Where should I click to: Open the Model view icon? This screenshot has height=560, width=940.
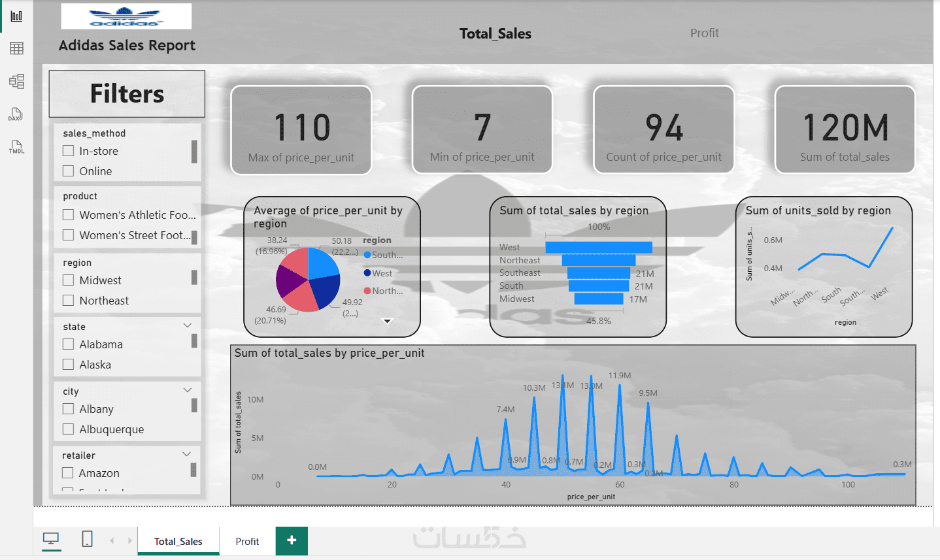point(16,81)
